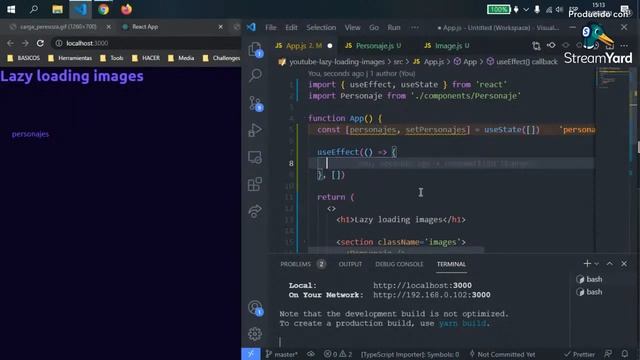
Task: Open the notifications bell in status bar
Action: [625, 354]
